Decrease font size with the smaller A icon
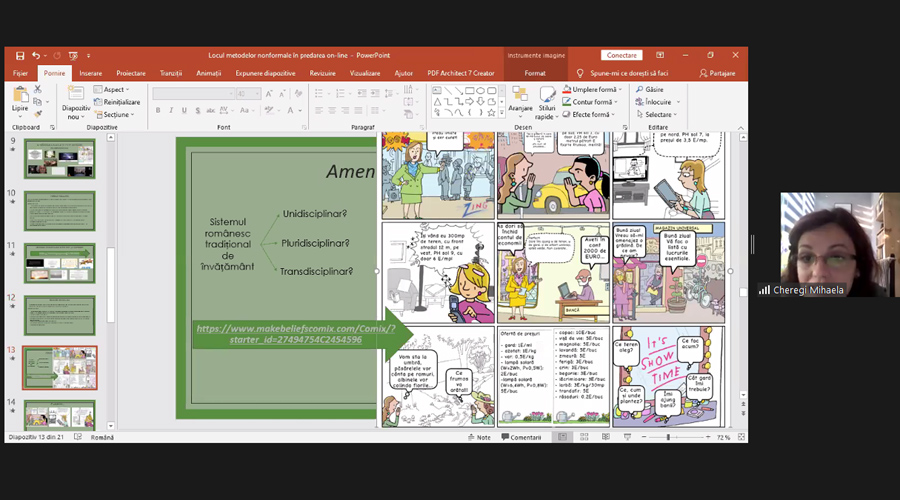Viewport: 900px width, 500px height. pyautogui.click(x=282, y=94)
